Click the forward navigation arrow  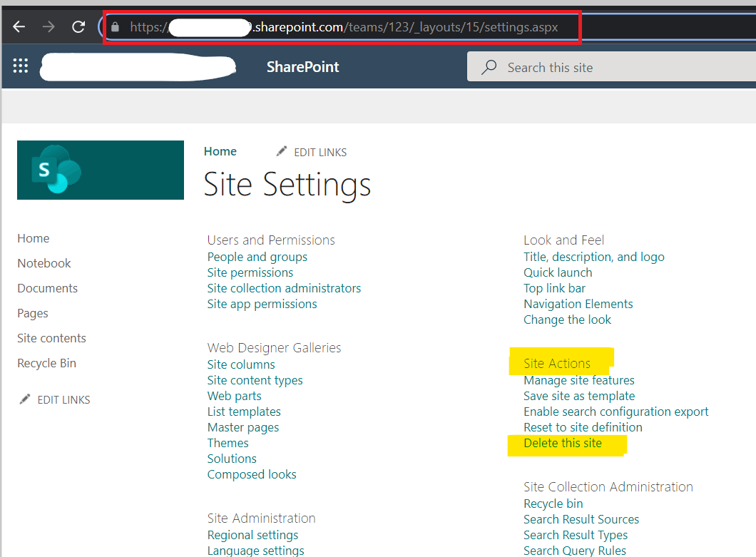pos(48,26)
